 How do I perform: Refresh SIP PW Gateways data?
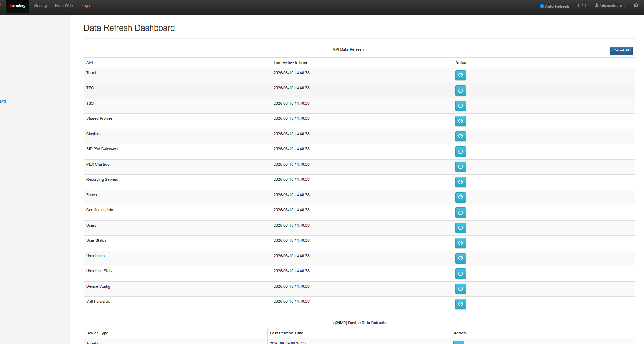[x=460, y=152]
